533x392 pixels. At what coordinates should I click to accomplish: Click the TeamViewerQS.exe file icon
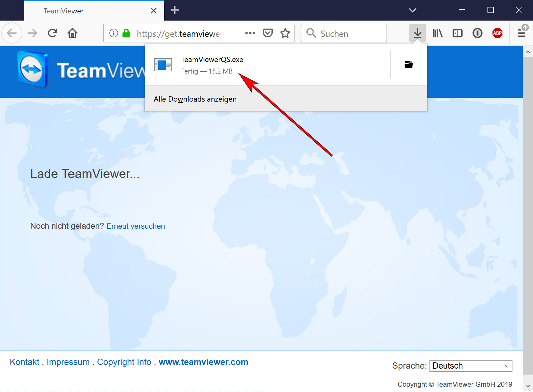coord(163,65)
